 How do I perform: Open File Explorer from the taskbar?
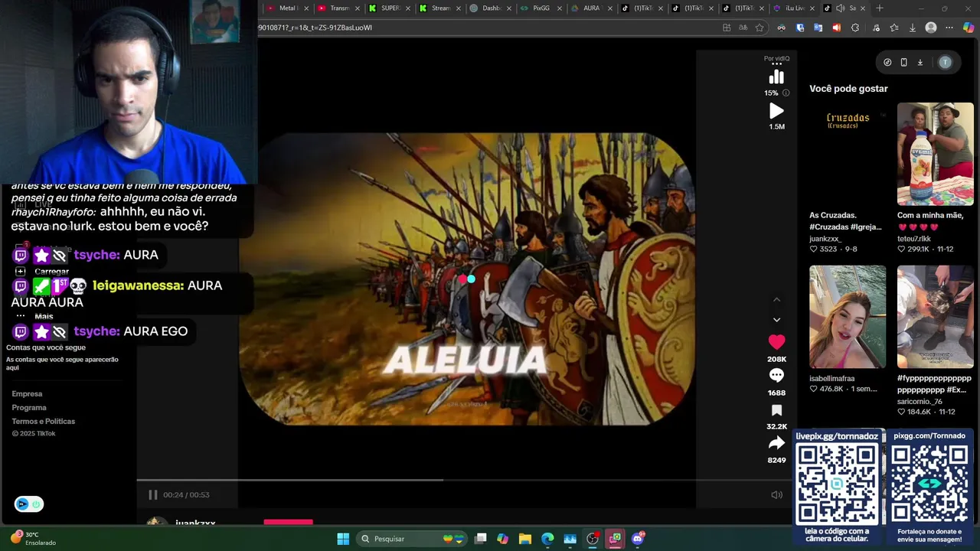pyautogui.click(x=525, y=539)
